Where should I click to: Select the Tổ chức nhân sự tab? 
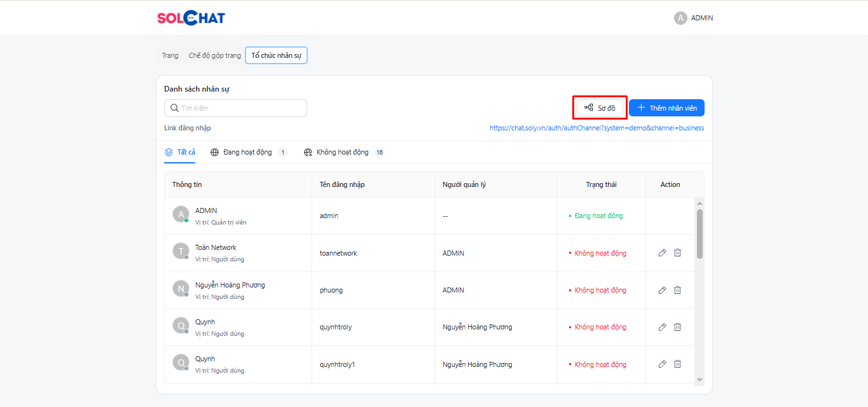[x=276, y=56]
